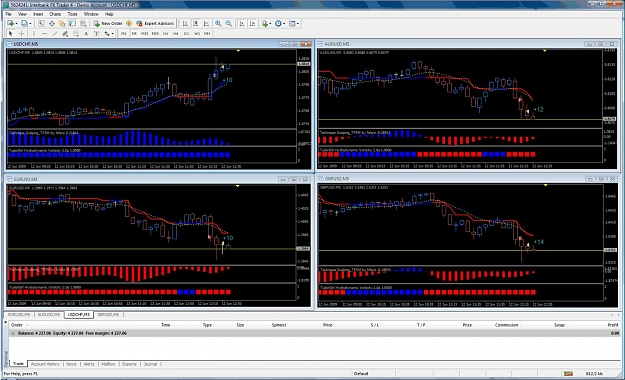Select the Text 'A' drawing tool
Screen dimensions: 625x380
pos(86,33)
